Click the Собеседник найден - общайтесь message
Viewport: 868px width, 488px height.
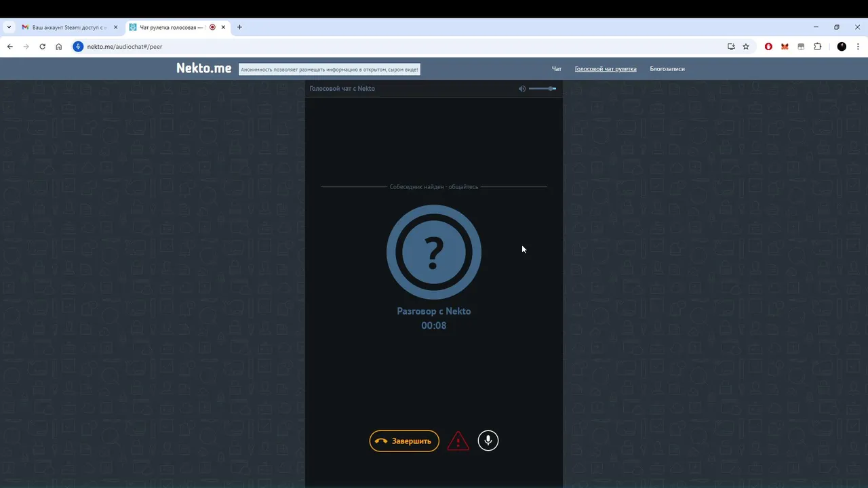[x=434, y=186]
